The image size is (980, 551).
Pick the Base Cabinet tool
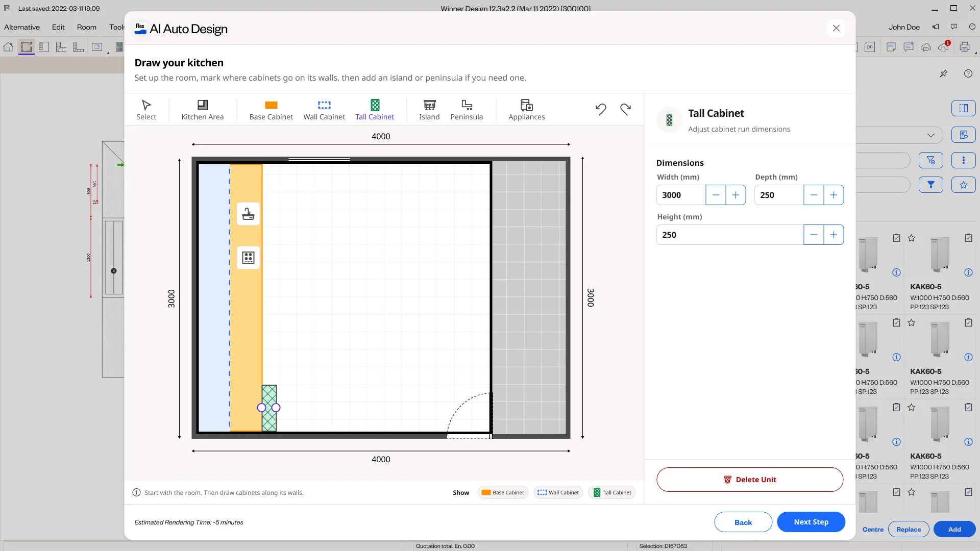point(271,110)
